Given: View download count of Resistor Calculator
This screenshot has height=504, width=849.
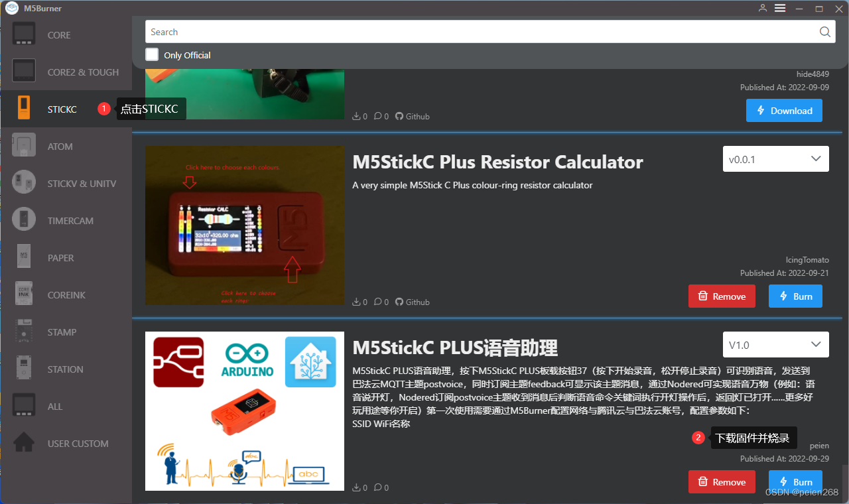Looking at the screenshot, I should click(359, 302).
